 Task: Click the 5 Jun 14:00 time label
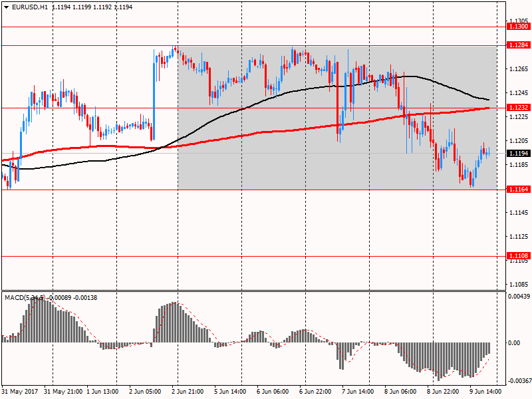tap(230, 392)
